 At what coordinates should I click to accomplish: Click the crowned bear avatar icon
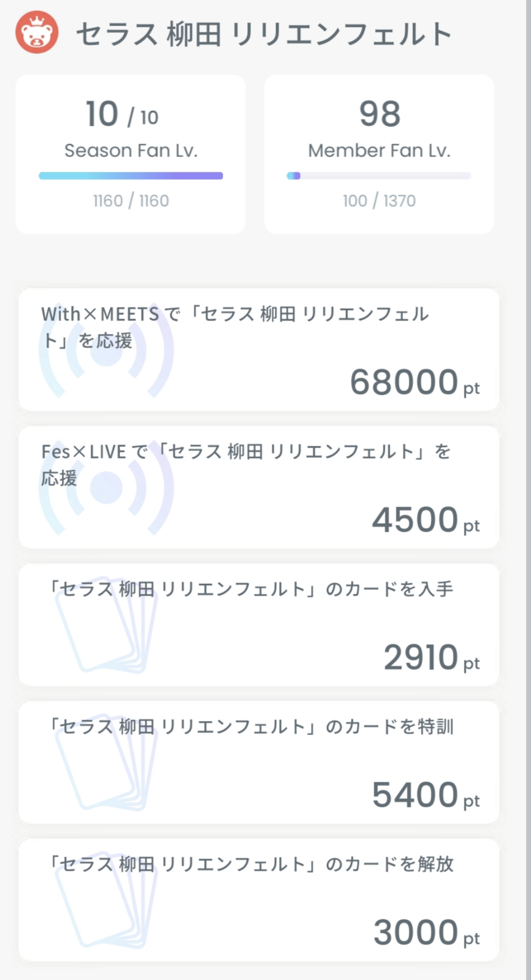coord(37,34)
